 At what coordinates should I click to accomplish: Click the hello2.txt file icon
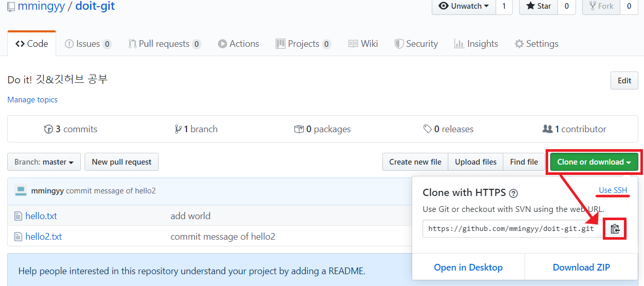tap(19, 237)
